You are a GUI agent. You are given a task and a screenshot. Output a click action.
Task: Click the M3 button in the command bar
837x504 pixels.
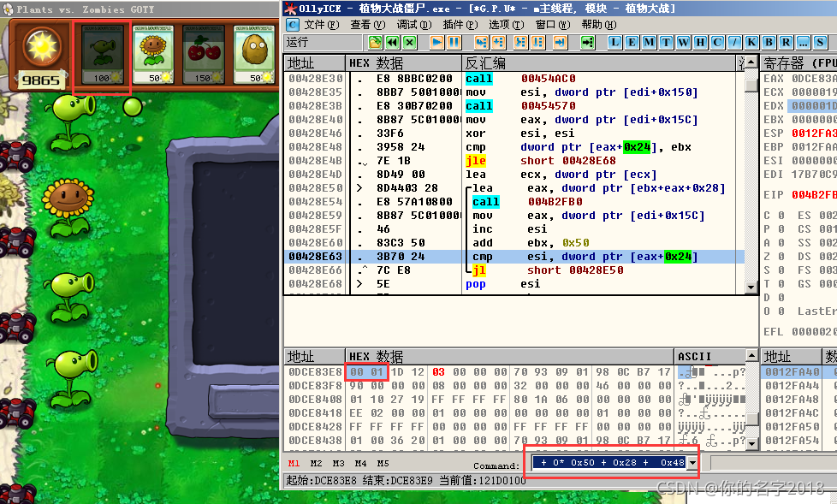tap(338, 464)
